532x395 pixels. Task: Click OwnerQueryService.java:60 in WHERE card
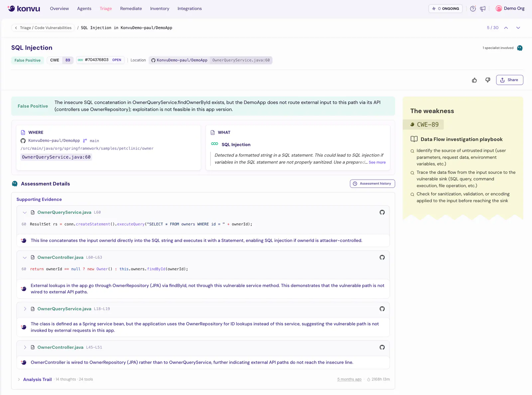coord(56,157)
